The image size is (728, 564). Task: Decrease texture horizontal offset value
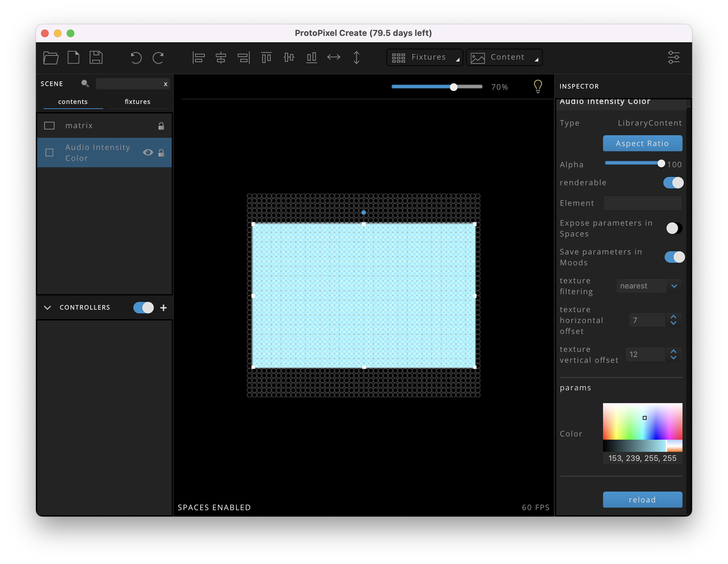coord(673,323)
